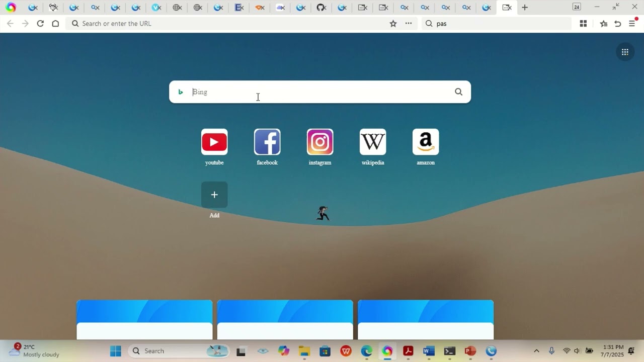This screenshot has height=362, width=644.
Task: Click the Bing search box
Action: (320, 92)
